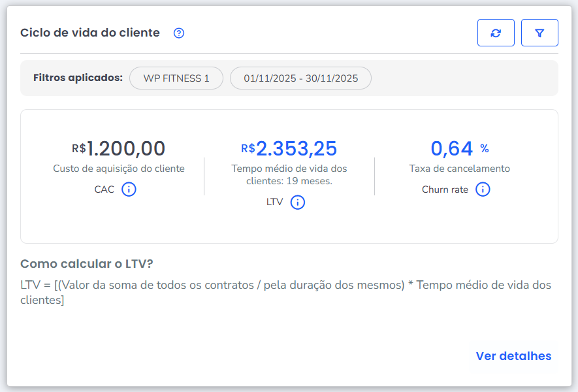The image size is (578, 392).
Task: Click the Tempo médio de vida description
Action: 289,174
